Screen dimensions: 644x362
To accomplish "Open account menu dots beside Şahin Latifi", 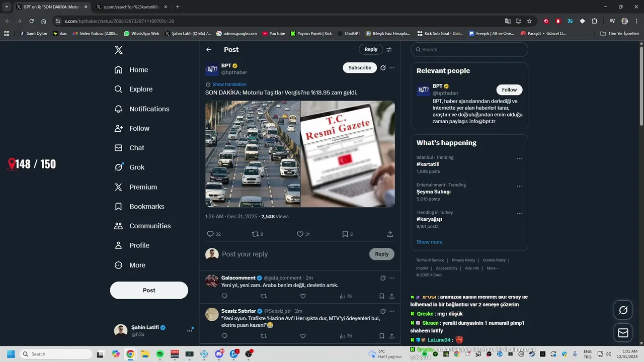I will (190, 330).
